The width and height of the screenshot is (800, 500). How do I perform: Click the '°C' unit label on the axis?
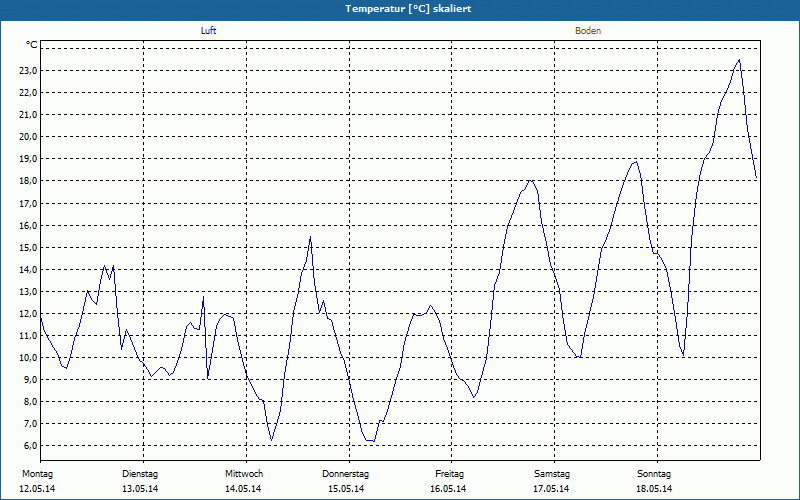click(x=32, y=45)
